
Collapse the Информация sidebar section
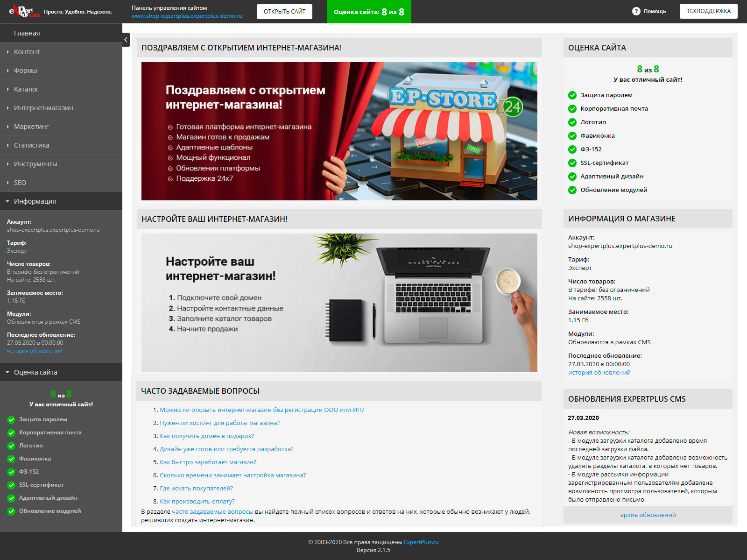(x=35, y=201)
